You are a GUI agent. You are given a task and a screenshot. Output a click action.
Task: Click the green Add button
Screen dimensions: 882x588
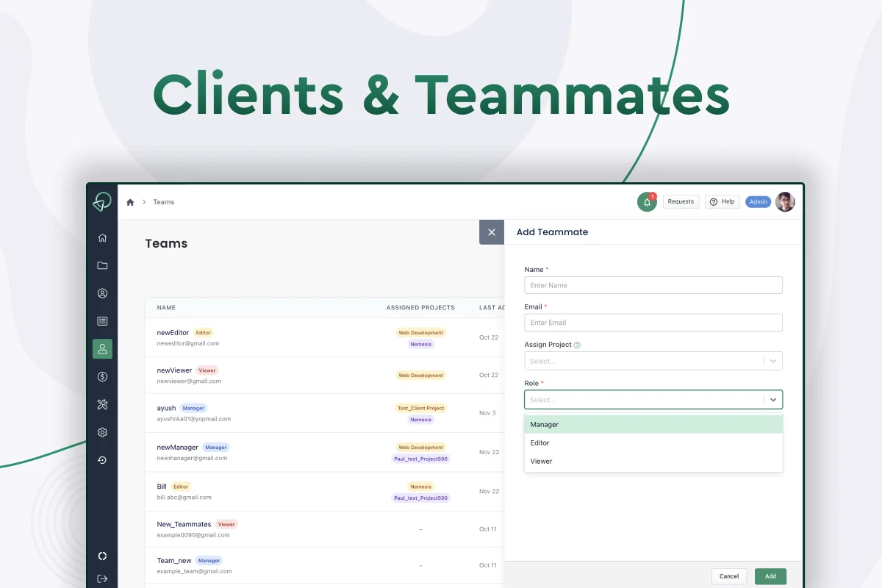(770, 576)
